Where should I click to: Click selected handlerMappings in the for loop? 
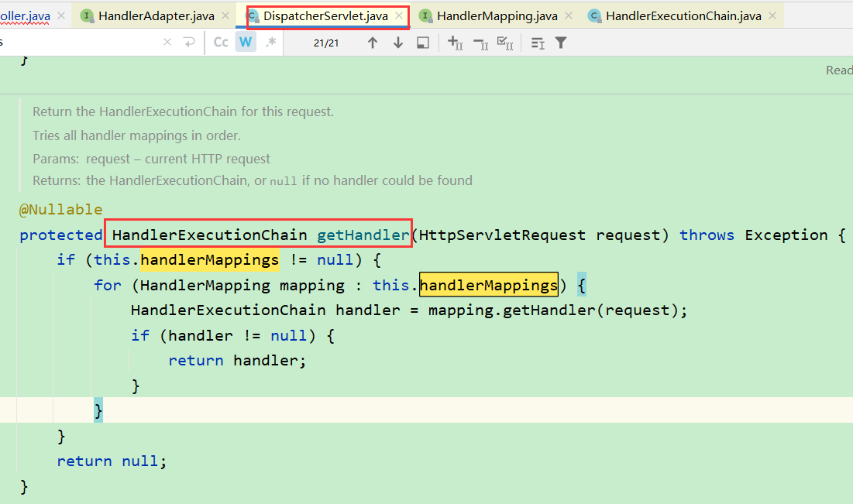pyautogui.click(x=489, y=285)
